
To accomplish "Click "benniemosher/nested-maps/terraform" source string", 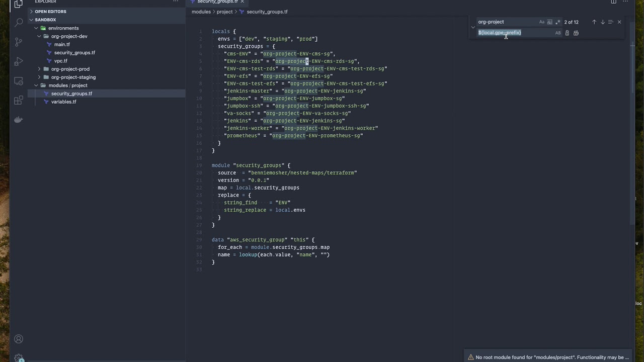I will click(302, 173).
